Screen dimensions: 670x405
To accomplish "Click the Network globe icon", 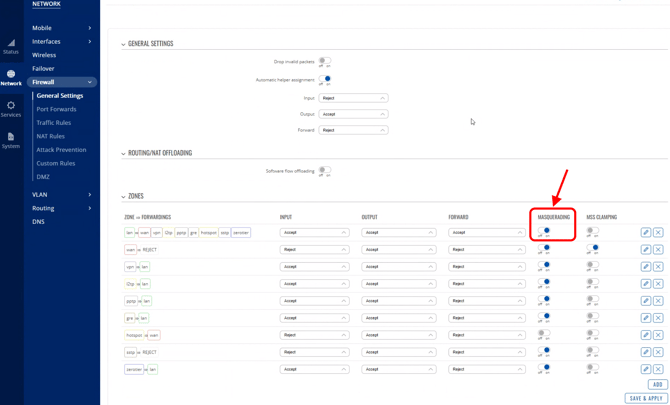I will [x=11, y=77].
